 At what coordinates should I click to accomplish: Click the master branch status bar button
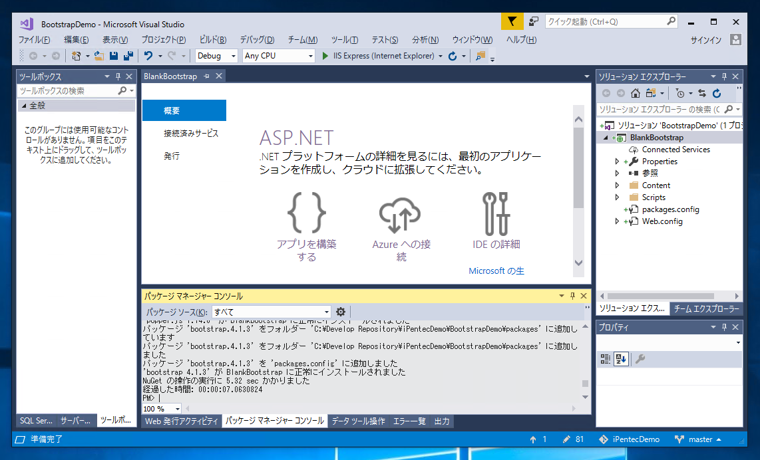click(698, 439)
